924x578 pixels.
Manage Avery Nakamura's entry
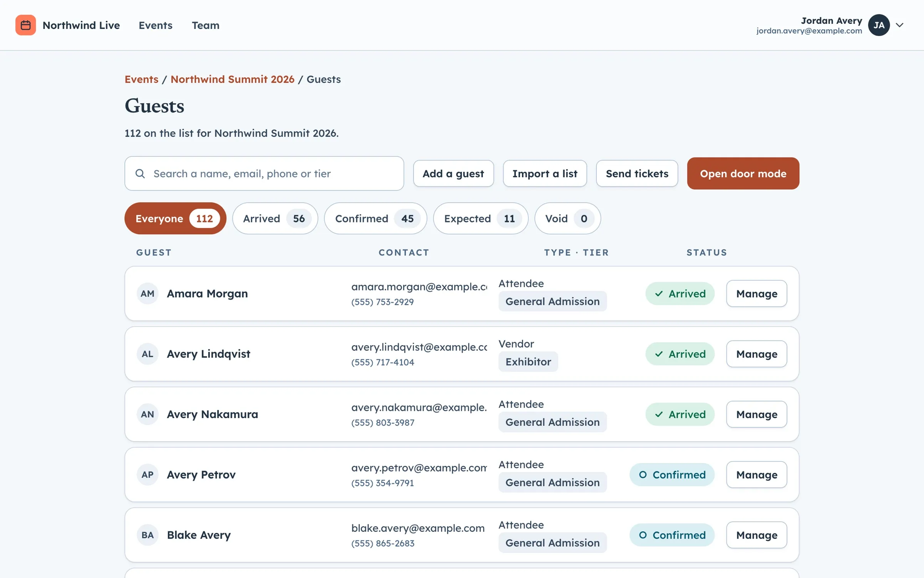point(757,414)
